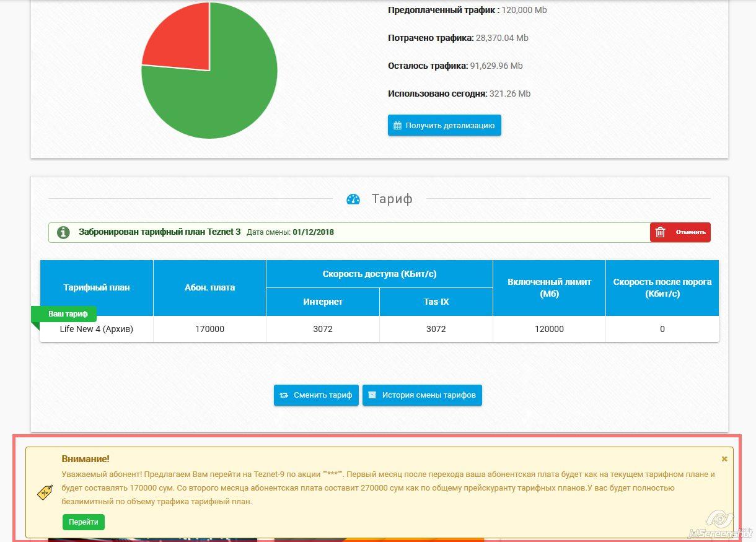Image resolution: width=756 pixels, height=542 pixels.
Task: Click the speedometer icon beside Тариф heading
Action: [353, 199]
